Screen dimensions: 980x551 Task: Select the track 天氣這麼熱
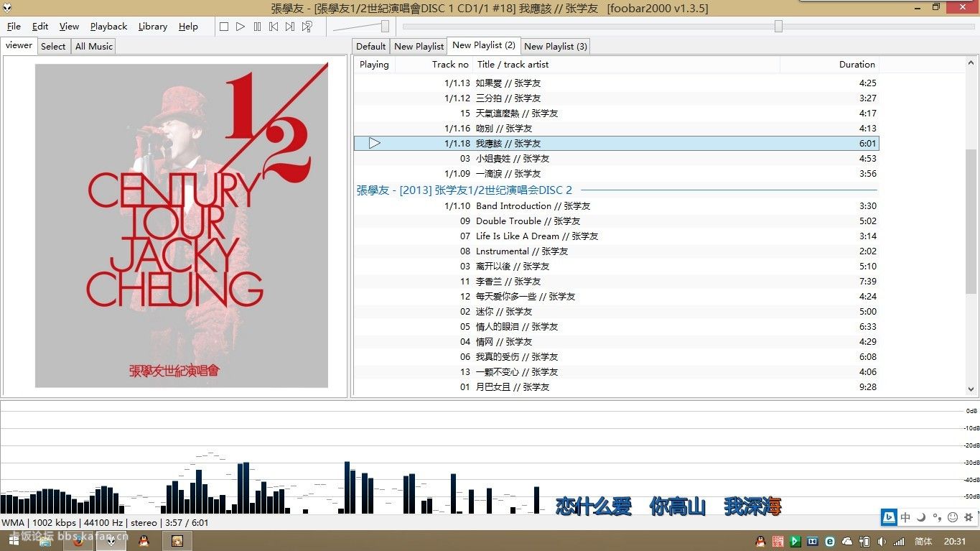tap(616, 114)
